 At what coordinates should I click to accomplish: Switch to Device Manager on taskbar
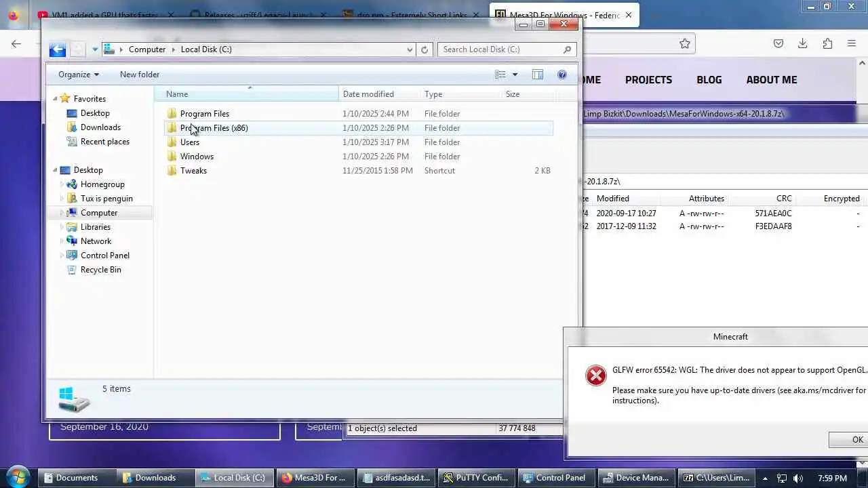coord(637,478)
